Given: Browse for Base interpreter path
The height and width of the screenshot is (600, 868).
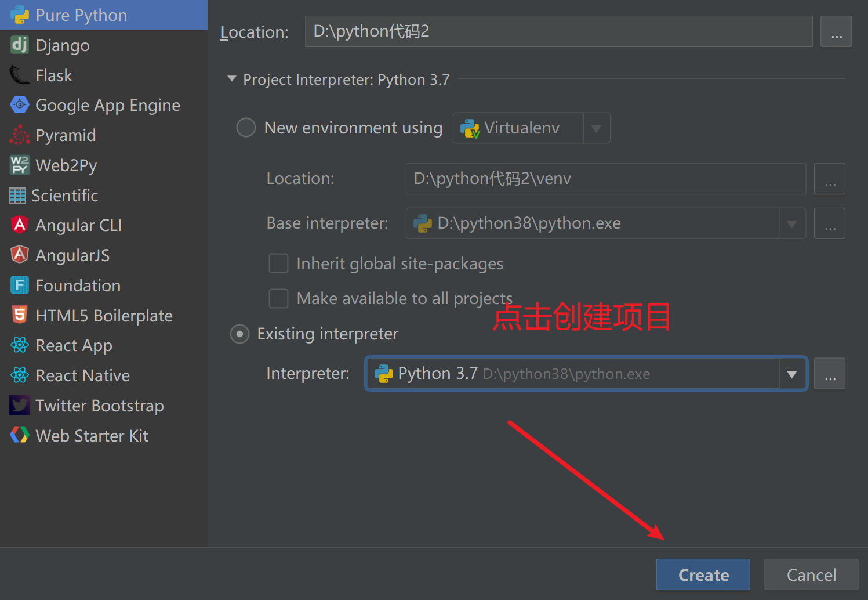Looking at the screenshot, I should pyautogui.click(x=830, y=223).
